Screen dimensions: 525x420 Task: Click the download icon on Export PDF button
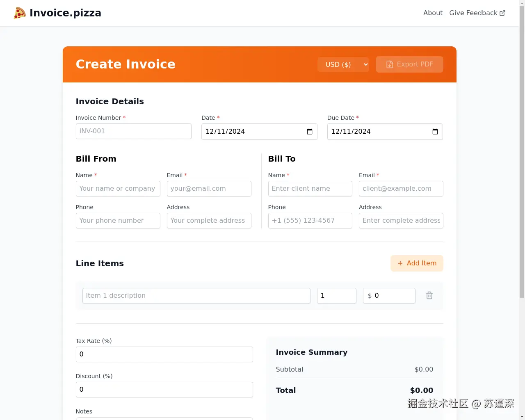[x=389, y=64]
